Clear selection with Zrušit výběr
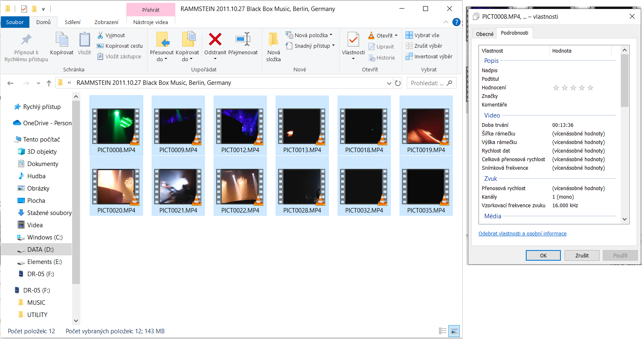The width and height of the screenshot is (644, 339). pos(424,46)
